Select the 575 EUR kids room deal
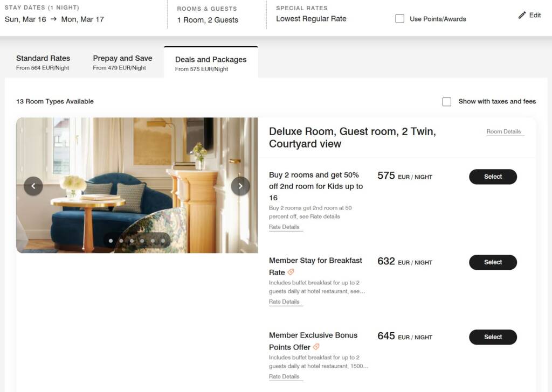Screen dimensions: 552x392 [x=493, y=177]
